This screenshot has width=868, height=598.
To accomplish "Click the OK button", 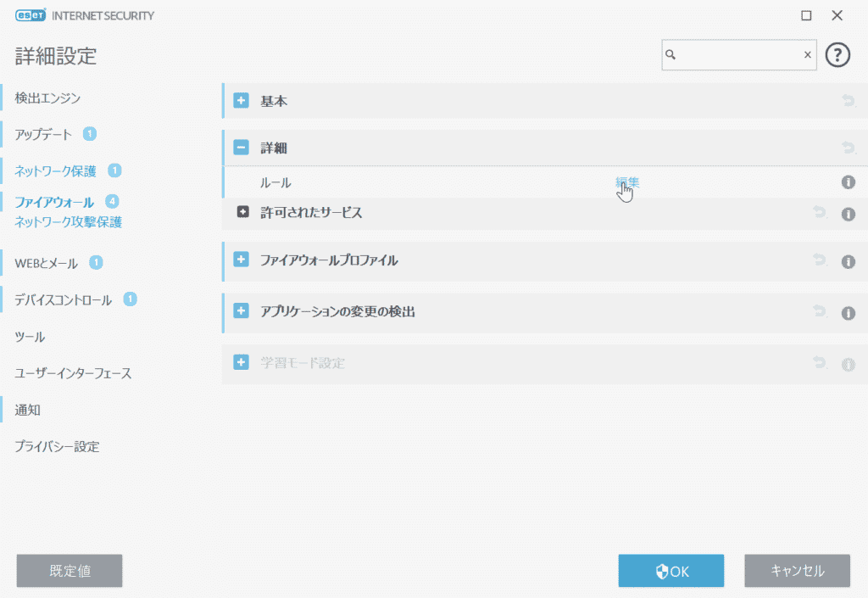I will coord(671,571).
